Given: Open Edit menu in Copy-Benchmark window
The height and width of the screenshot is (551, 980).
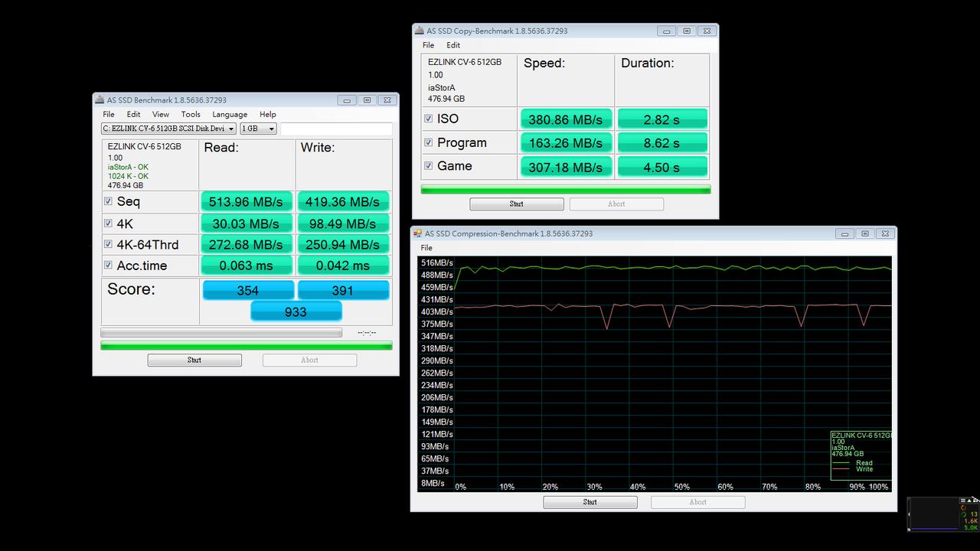Looking at the screenshot, I should pyautogui.click(x=453, y=45).
